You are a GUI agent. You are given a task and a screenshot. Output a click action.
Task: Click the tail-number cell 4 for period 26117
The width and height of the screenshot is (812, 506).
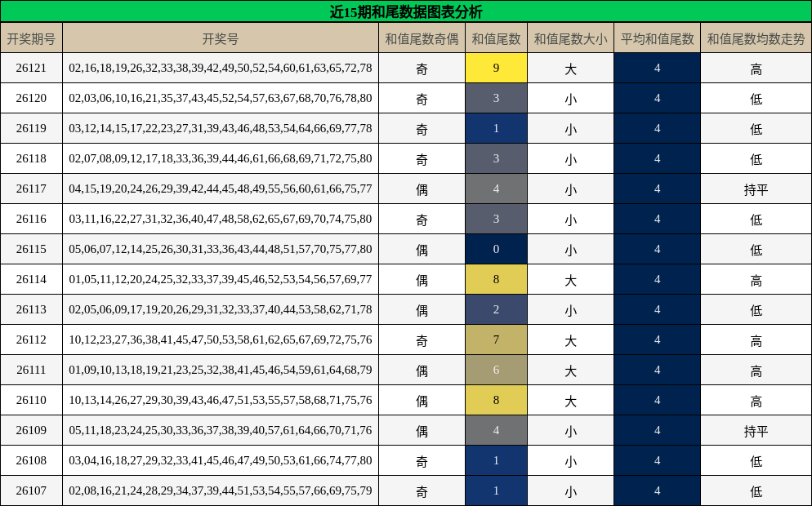tap(496, 189)
